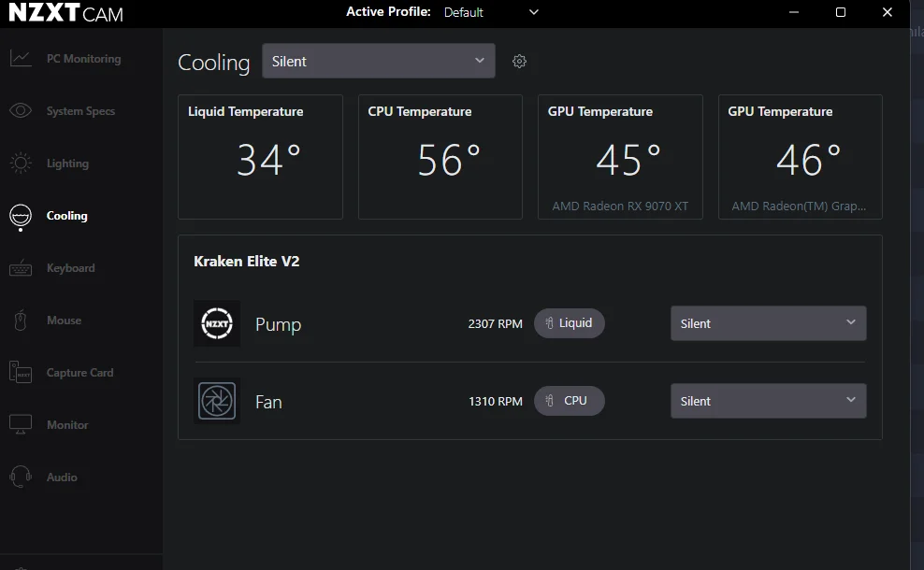Click the Kraken Elite V2 heading

point(246,261)
